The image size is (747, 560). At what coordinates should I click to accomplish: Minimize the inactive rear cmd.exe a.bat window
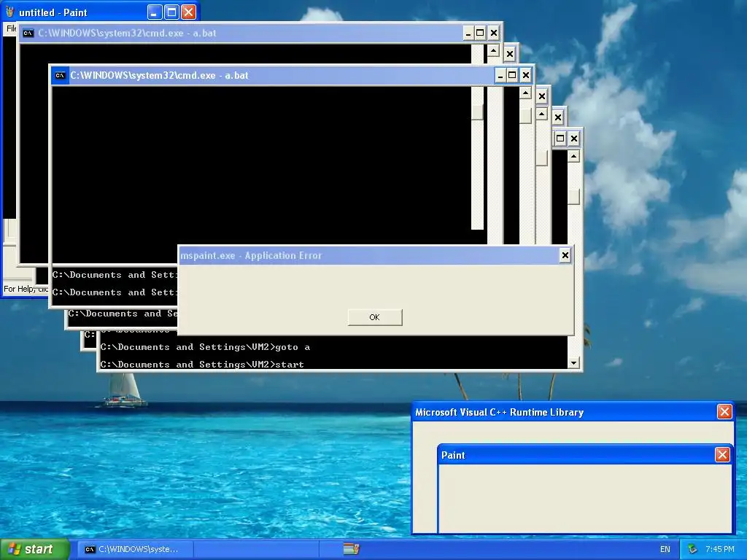pyautogui.click(x=468, y=33)
